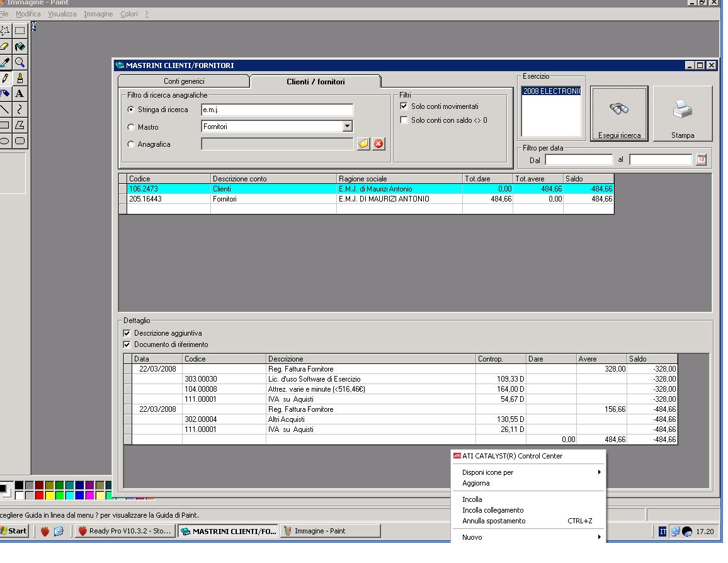The image size is (728, 563).
Task: Open the Mastro Fornitori dropdown
Action: click(x=347, y=127)
